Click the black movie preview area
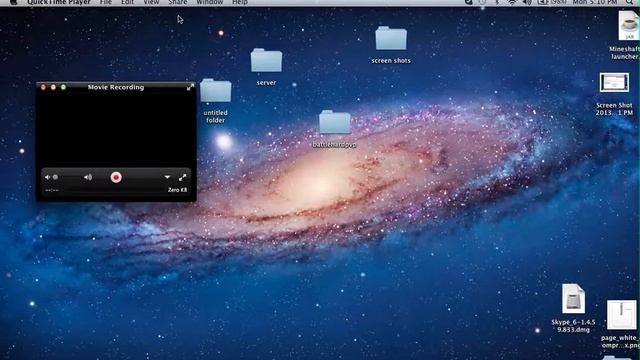Image resolution: width=640 pixels, height=360 pixels. pyautogui.click(x=116, y=129)
